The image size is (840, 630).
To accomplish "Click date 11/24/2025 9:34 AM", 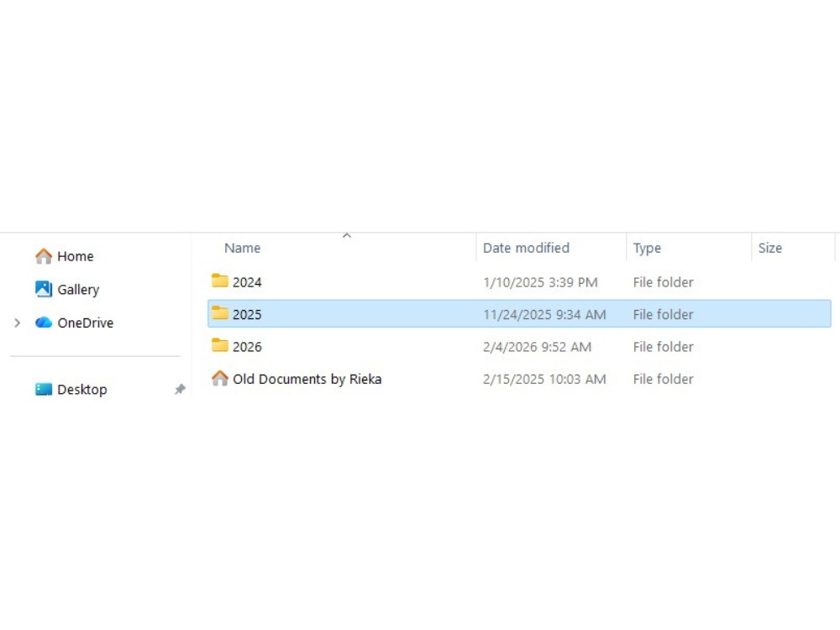I will pyautogui.click(x=544, y=314).
